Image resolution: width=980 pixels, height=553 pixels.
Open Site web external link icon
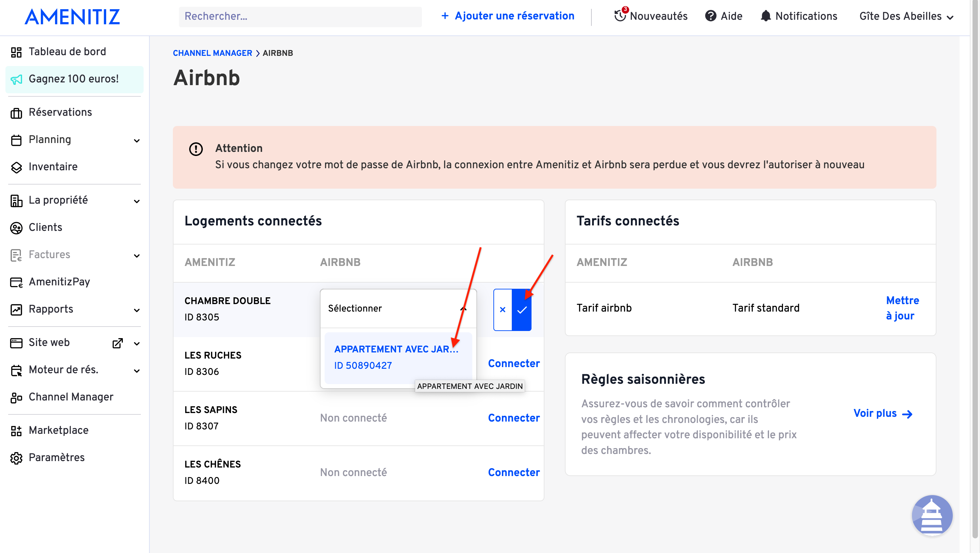tap(117, 343)
